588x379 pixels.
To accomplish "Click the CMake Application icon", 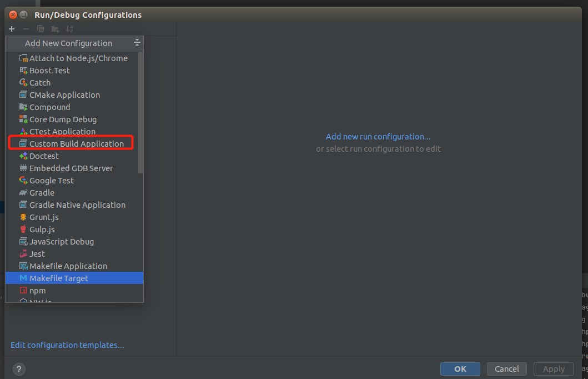I will 23,94.
